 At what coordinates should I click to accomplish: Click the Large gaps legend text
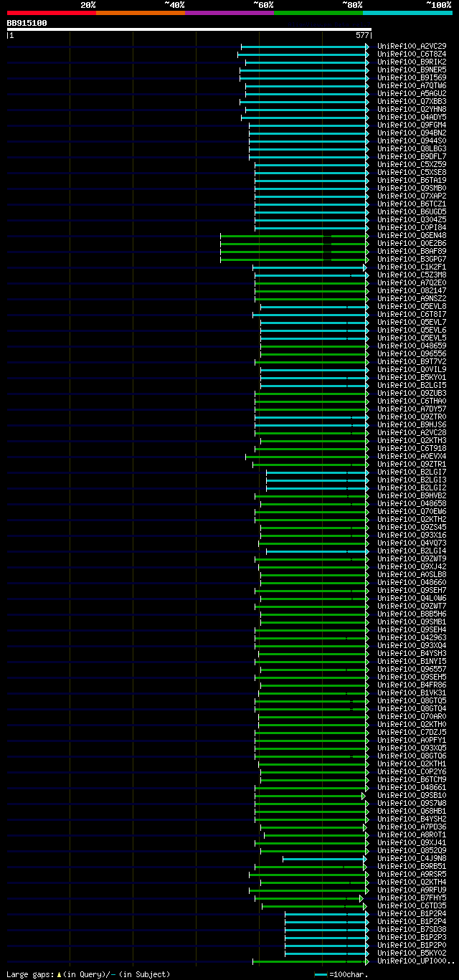click(x=88, y=974)
